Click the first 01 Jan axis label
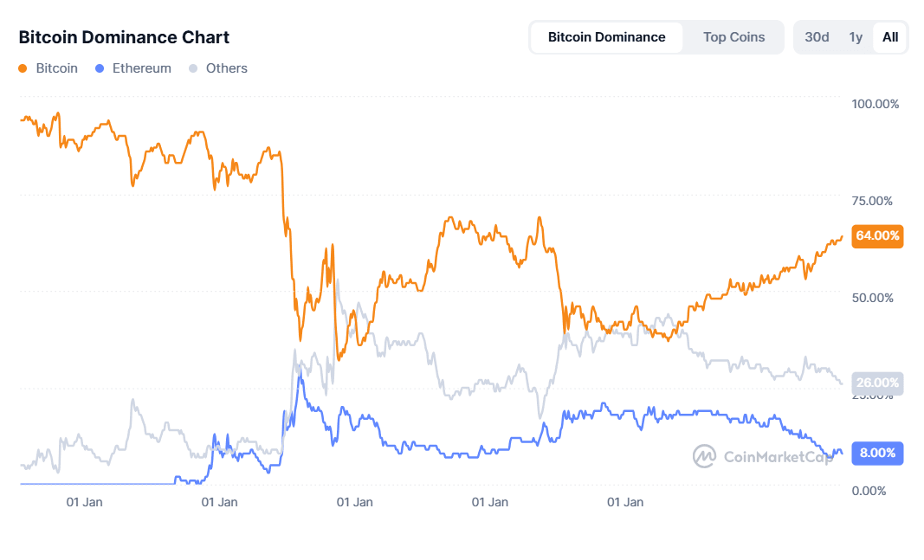This screenshot has width=924, height=560. point(84,502)
